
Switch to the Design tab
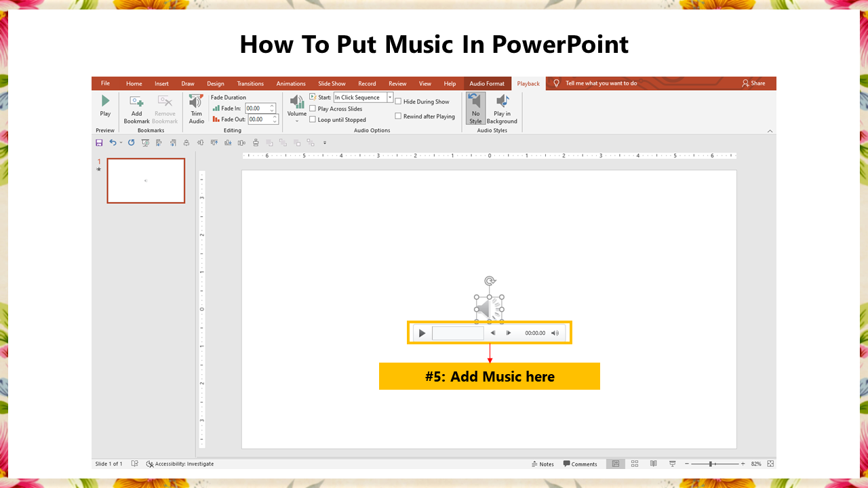216,83
